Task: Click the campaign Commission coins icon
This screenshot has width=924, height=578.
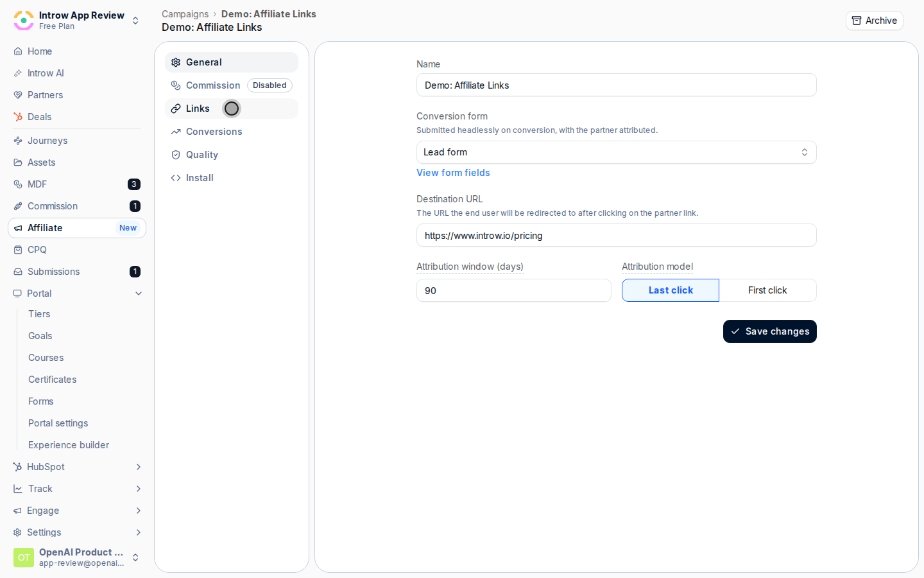Action: [x=176, y=85]
